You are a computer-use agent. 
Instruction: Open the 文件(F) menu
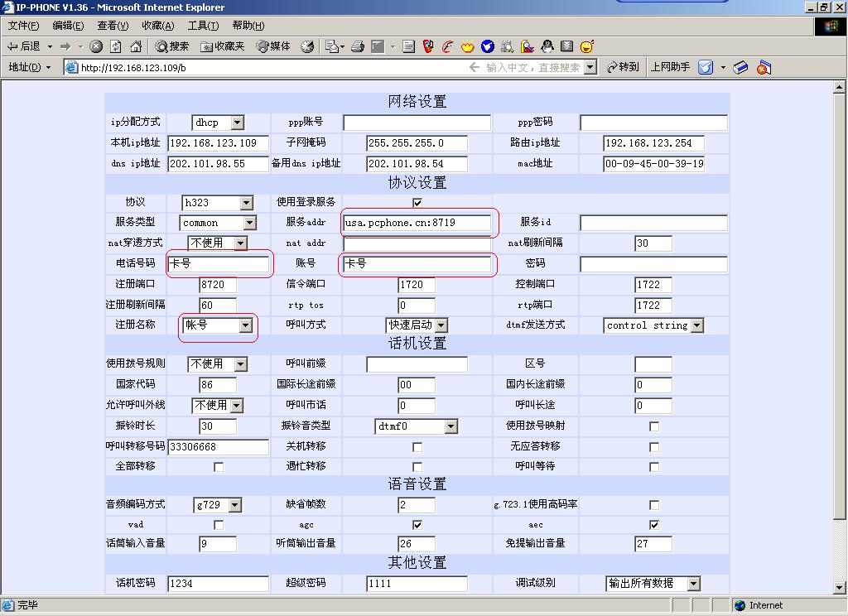tap(23, 26)
